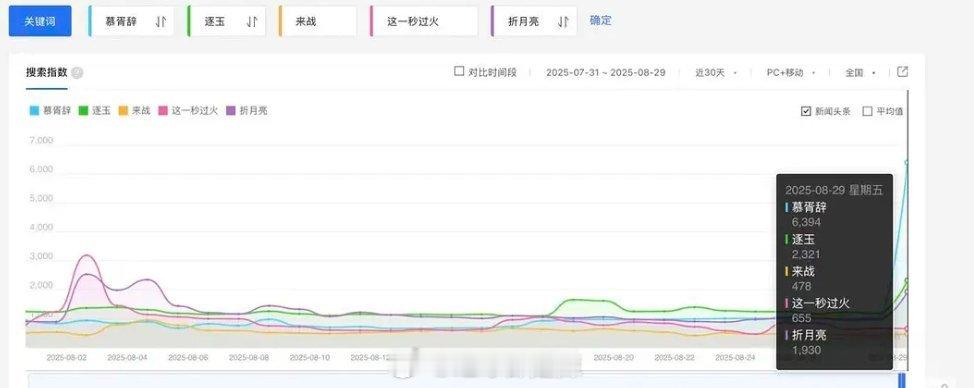This screenshot has width=974, height=388.
Task: Click the 7,000 y-axis label
Action: (41, 140)
